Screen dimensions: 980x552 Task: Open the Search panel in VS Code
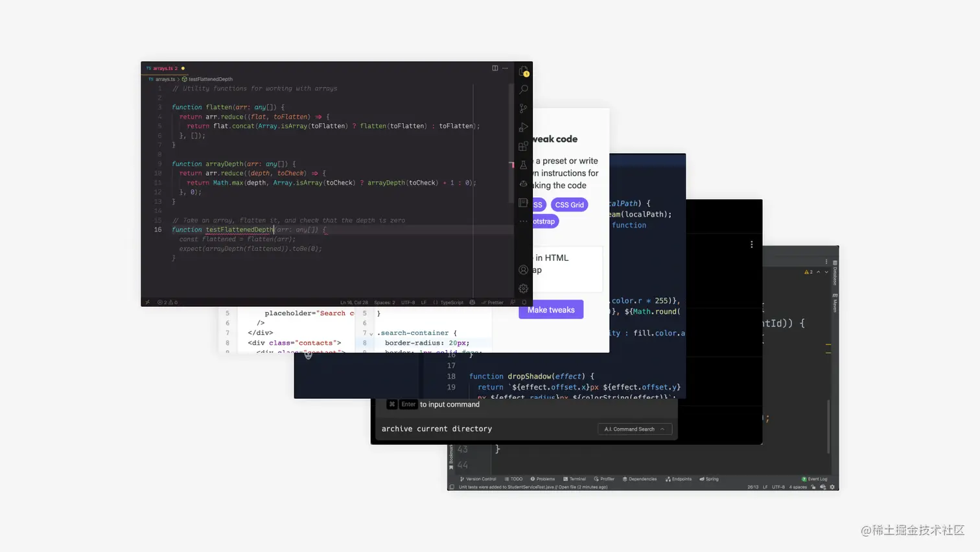point(522,90)
